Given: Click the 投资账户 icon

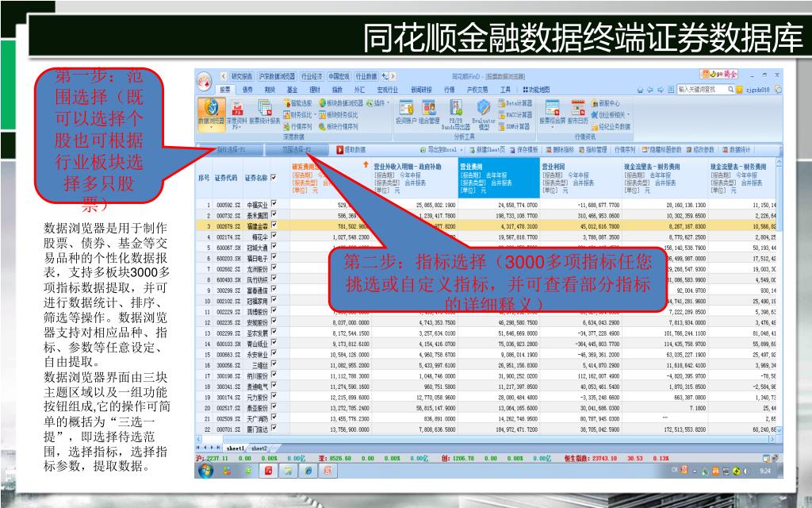Looking at the screenshot, I should click(406, 113).
